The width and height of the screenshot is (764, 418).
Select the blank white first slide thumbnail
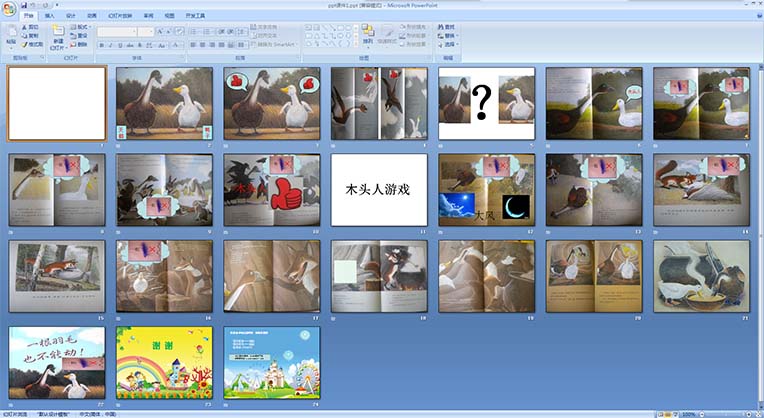coord(57,103)
